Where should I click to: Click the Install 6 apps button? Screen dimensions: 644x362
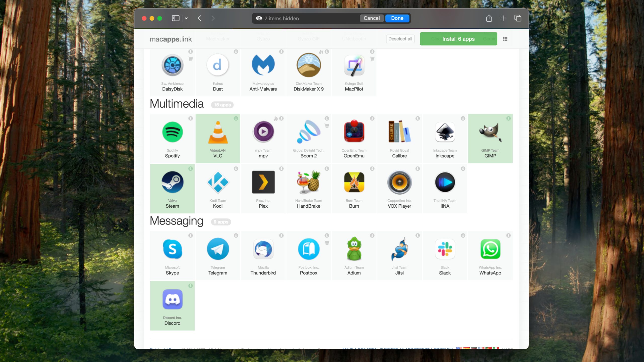[x=458, y=39]
